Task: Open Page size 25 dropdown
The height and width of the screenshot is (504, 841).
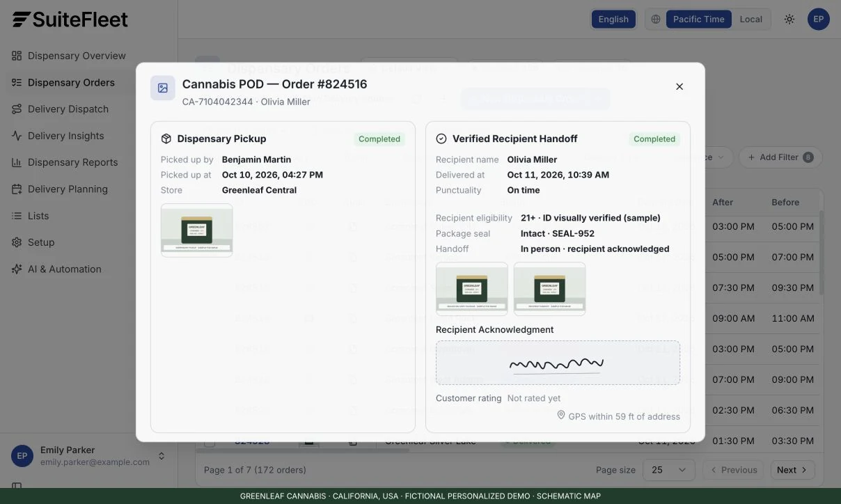Action: (x=668, y=470)
